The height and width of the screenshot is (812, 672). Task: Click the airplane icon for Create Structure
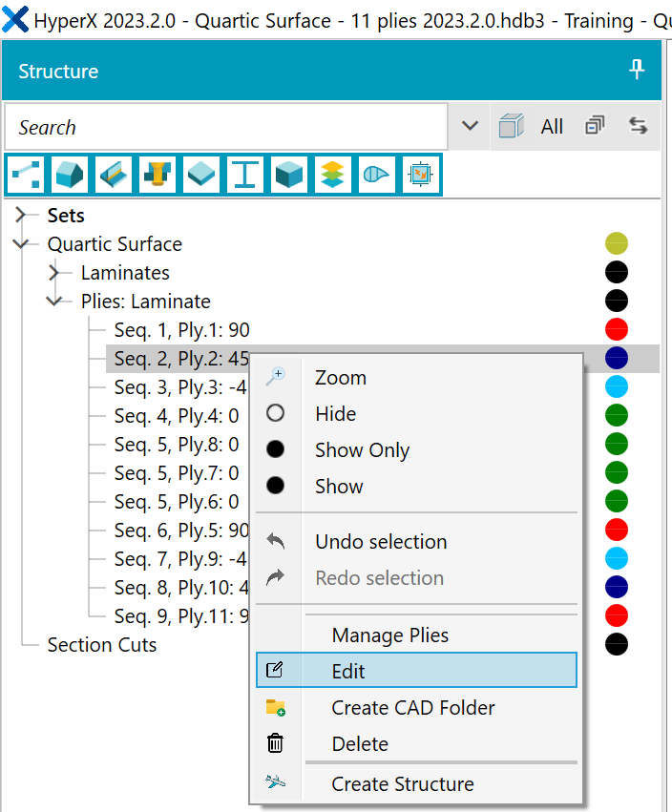coord(275,781)
